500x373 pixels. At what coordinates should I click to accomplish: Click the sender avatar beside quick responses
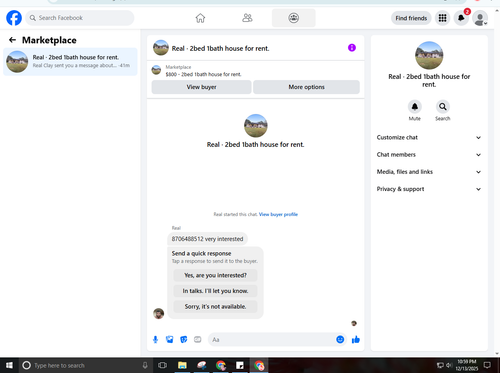coord(159,313)
